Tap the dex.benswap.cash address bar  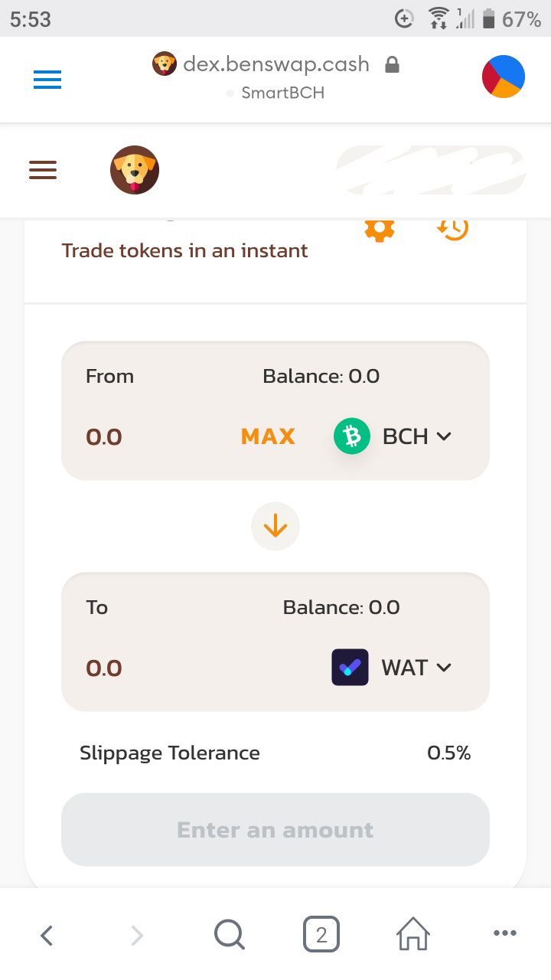(275, 76)
